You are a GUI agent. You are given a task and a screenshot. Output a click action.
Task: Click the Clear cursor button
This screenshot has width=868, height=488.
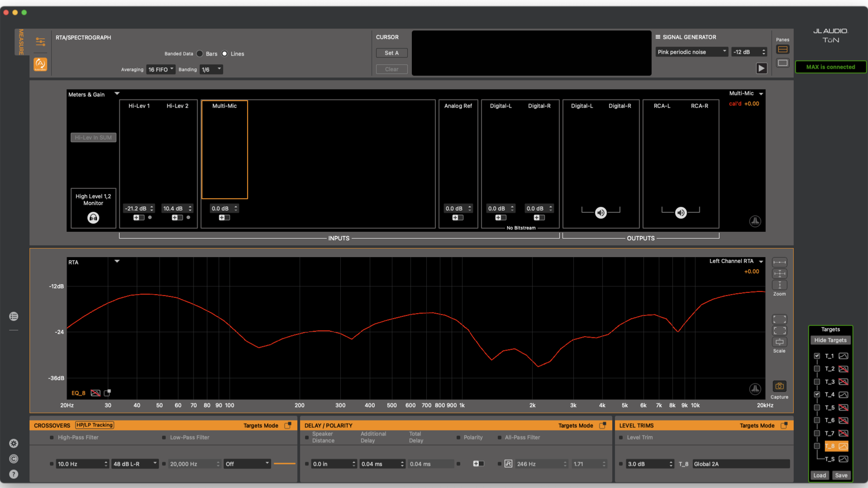392,69
